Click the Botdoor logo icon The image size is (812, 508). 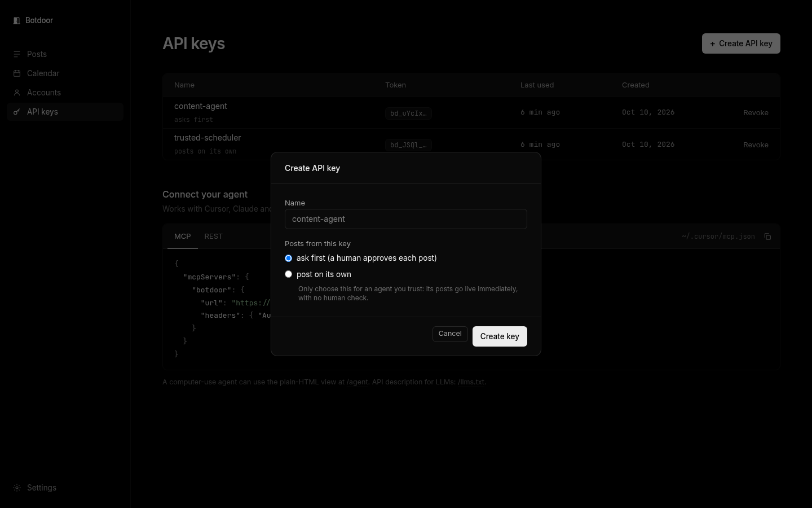[16, 20]
